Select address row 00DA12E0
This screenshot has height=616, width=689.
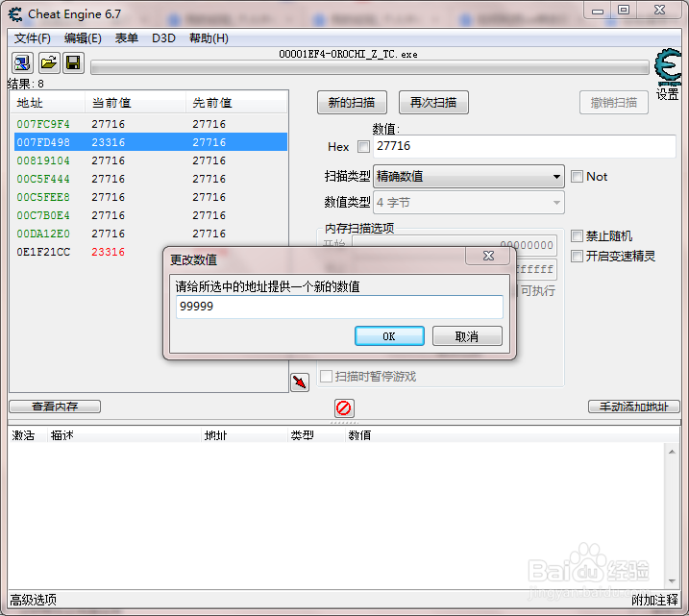tap(150, 234)
